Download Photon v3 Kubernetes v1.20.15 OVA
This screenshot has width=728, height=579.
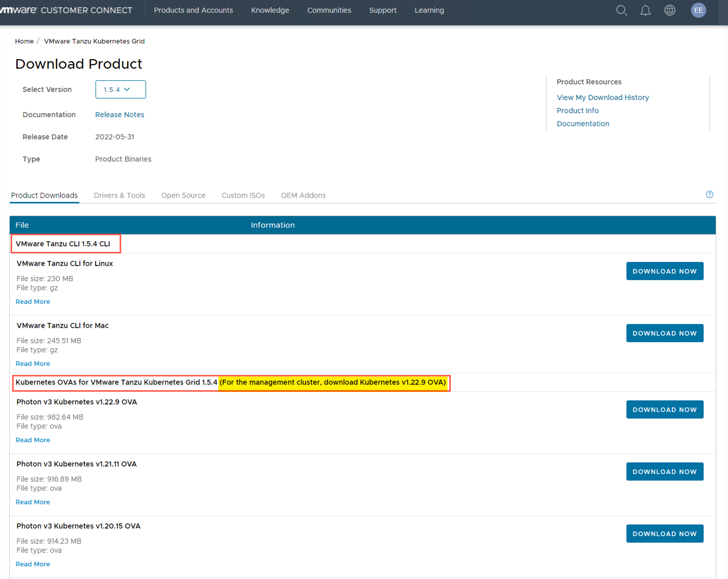pyautogui.click(x=665, y=534)
